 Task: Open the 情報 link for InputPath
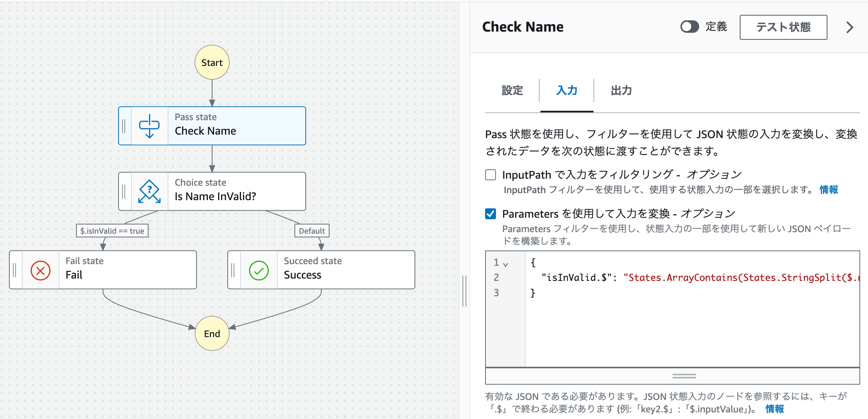tap(829, 190)
